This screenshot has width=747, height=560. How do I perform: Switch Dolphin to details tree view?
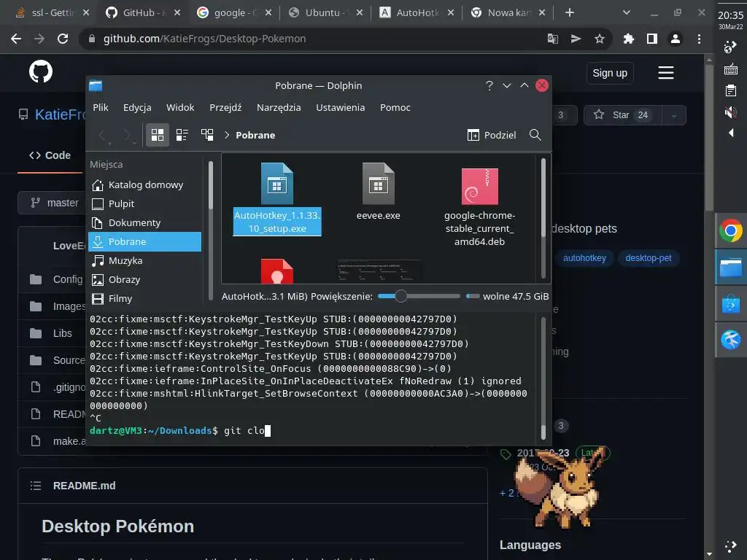207,135
